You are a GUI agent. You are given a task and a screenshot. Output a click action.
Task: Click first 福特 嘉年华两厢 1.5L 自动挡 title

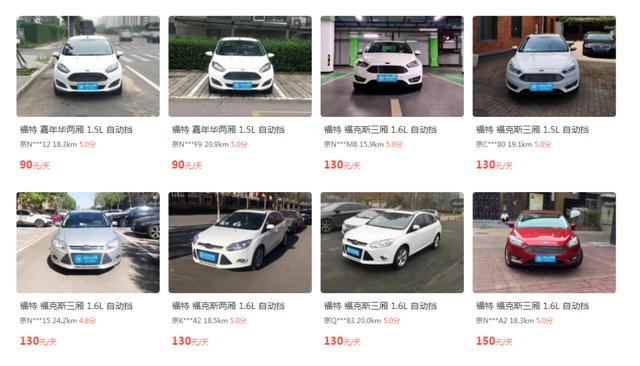point(76,130)
